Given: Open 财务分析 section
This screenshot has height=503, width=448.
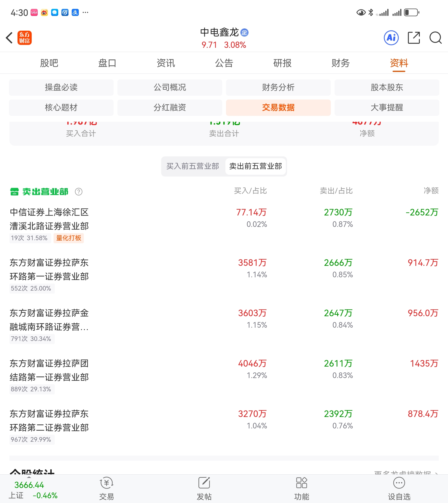Looking at the screenshot, I should click(278, 87).
